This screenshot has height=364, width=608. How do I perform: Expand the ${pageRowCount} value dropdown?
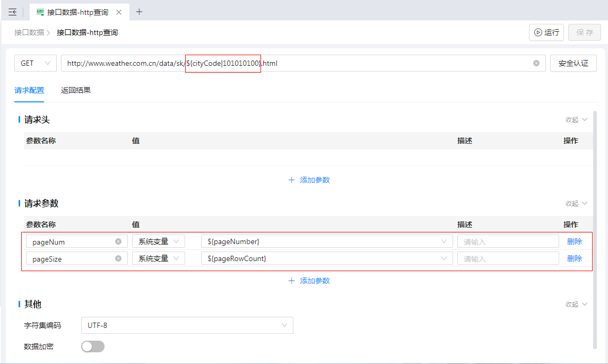pyautogui.click(x=444, y=258)
